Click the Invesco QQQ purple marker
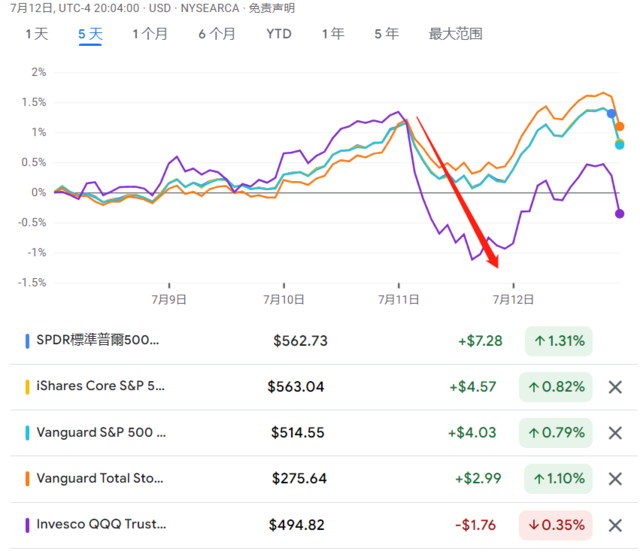 pos(27,525)
